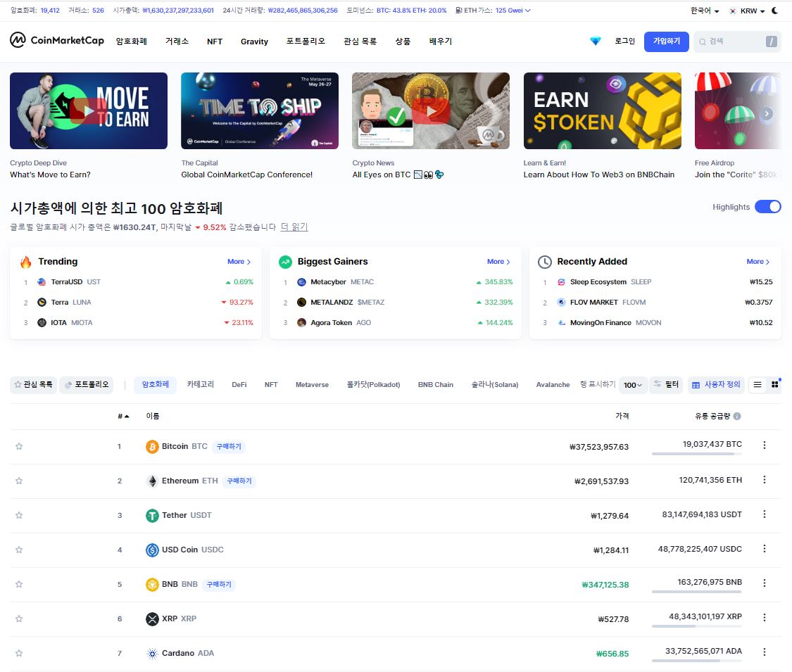Open the three-dot menu for XRP
Image resolution: width=792 pixels, height=672 pixels.
pos(765,618)
